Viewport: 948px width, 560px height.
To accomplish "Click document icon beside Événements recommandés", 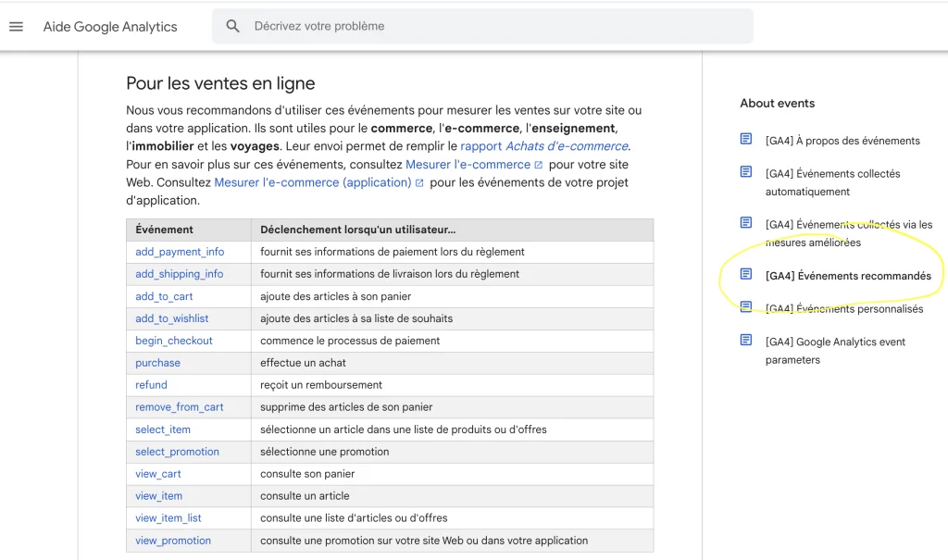I will (x=746, y=274).
